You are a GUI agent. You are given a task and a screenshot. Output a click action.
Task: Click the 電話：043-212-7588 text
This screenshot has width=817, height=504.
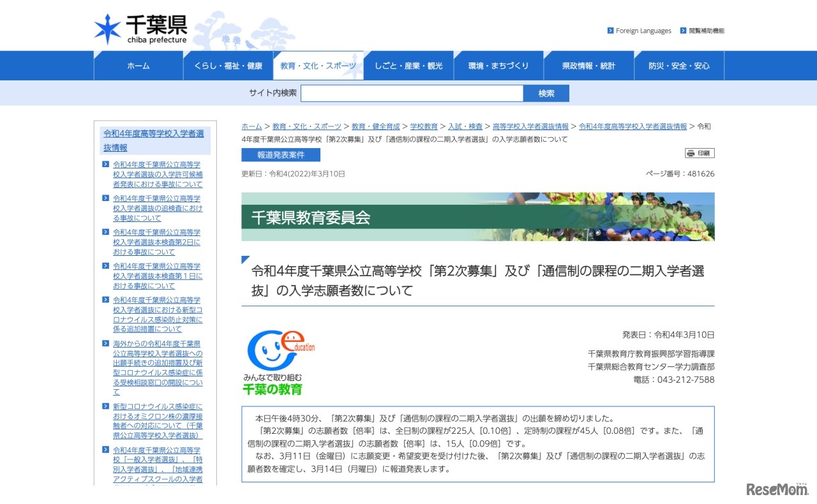point(674,380)
